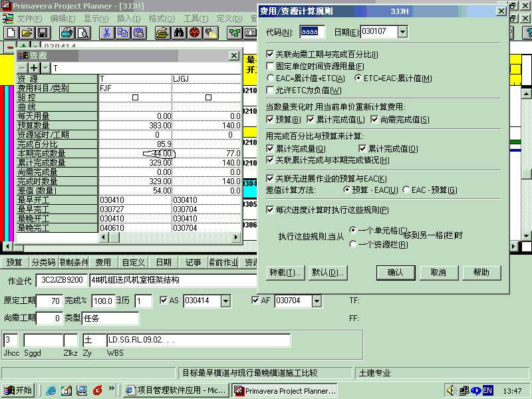Expand quick launch overflow chevron
Image resolution: width=532 pixels, height=399 pixels.
point(112,388)
